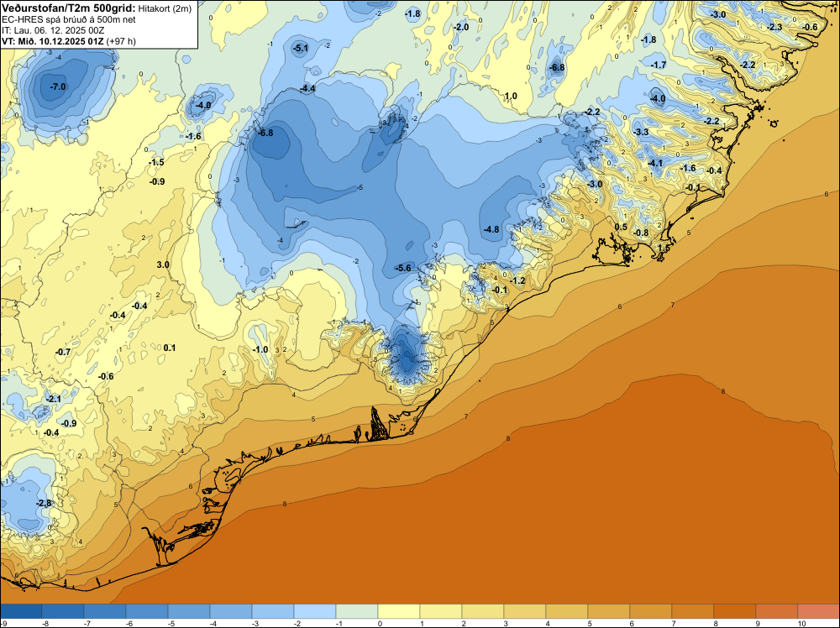Click the legend tick label '-7'
Screen dimensions: 840x628
point(86,623)
